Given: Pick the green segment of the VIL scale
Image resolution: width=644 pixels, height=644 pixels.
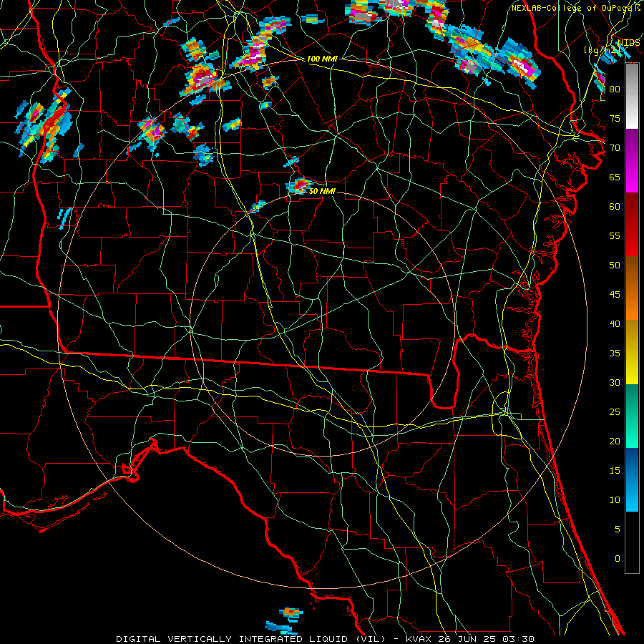Looking at the screenshot, I should [632, 416].
